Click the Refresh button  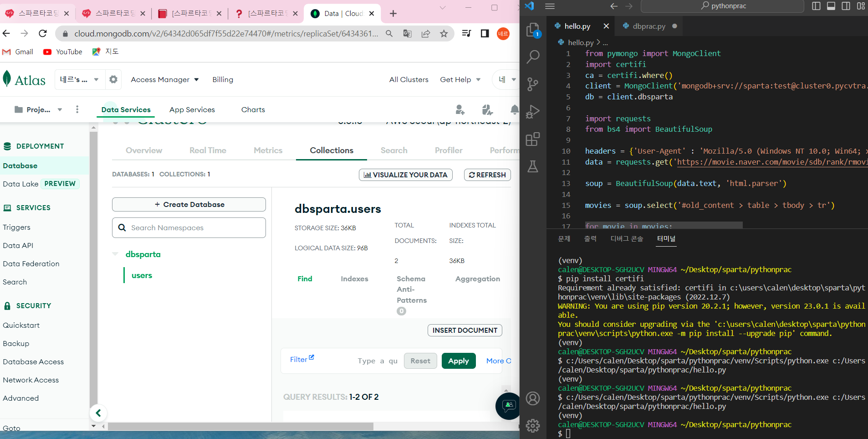(x=487, y=175)
